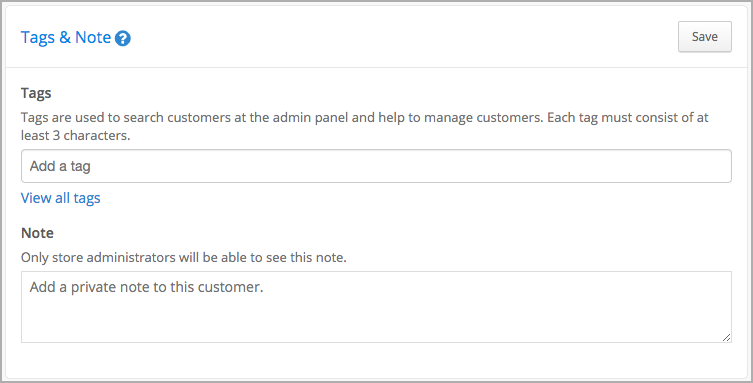Click the Save button
The image size is (753, 383).
click(x=704, y=36)
